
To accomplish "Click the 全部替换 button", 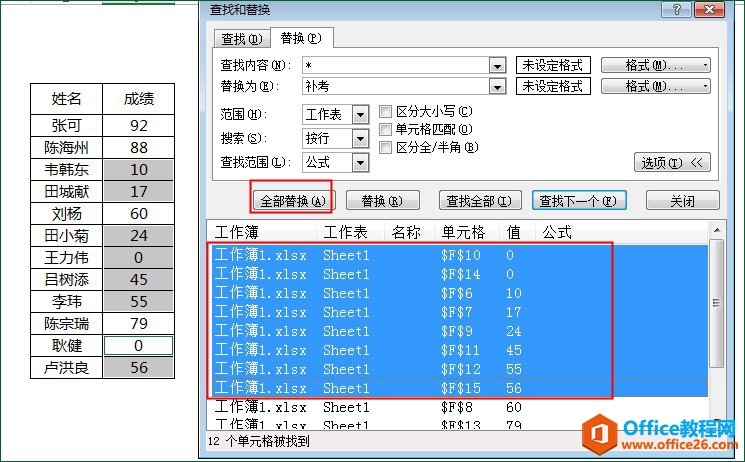I will (x=294, y=201).
